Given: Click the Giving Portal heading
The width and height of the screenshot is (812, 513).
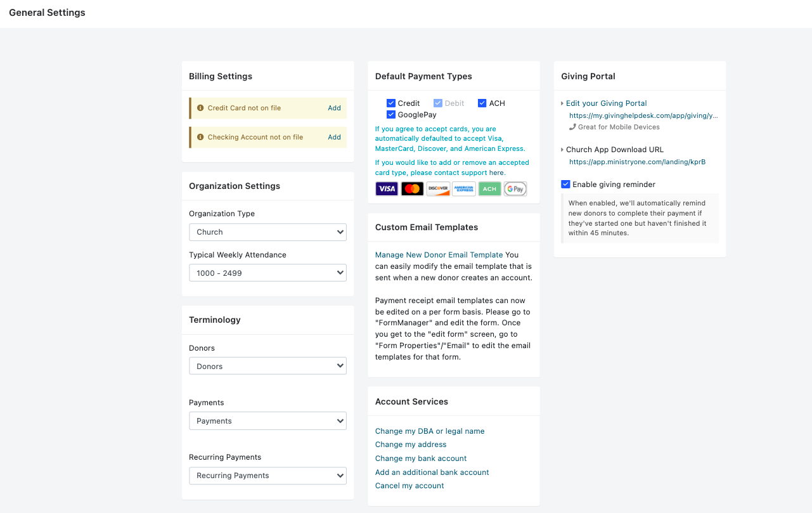Looking at the screenshot, I should 588,76.
